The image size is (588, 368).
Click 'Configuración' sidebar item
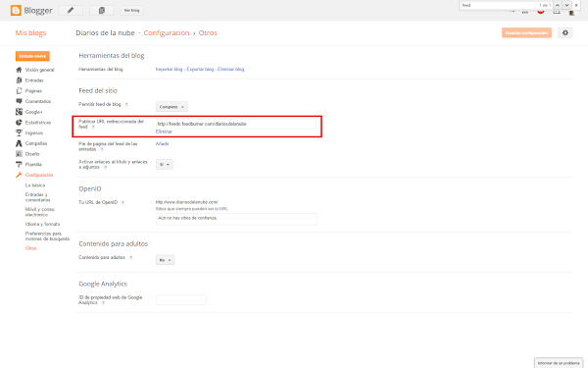[39, 175]
